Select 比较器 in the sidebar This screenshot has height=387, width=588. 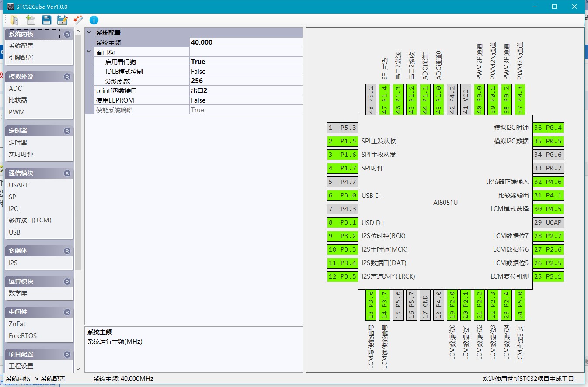18,100
